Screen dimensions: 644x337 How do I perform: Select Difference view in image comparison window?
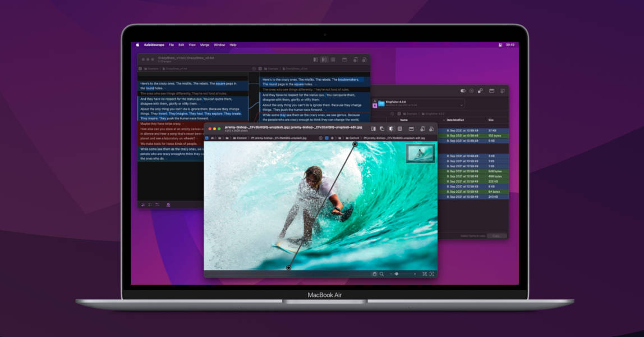tap(399, 129)
